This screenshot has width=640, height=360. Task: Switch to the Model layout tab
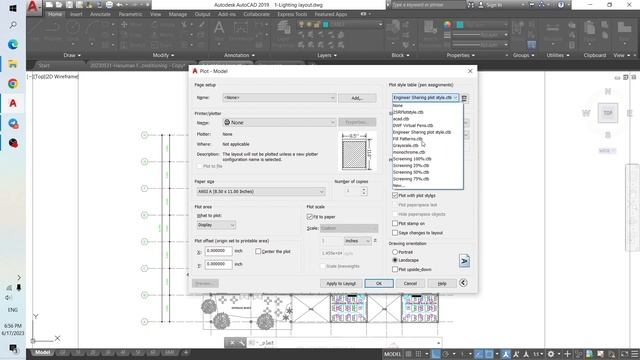pyautogui.click(x=42, y=352)
